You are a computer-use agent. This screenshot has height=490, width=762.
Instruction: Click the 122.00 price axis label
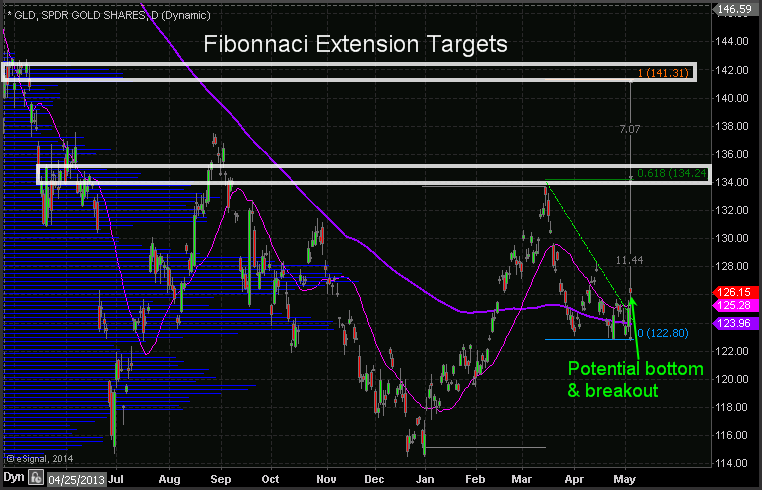pos(732,351)
